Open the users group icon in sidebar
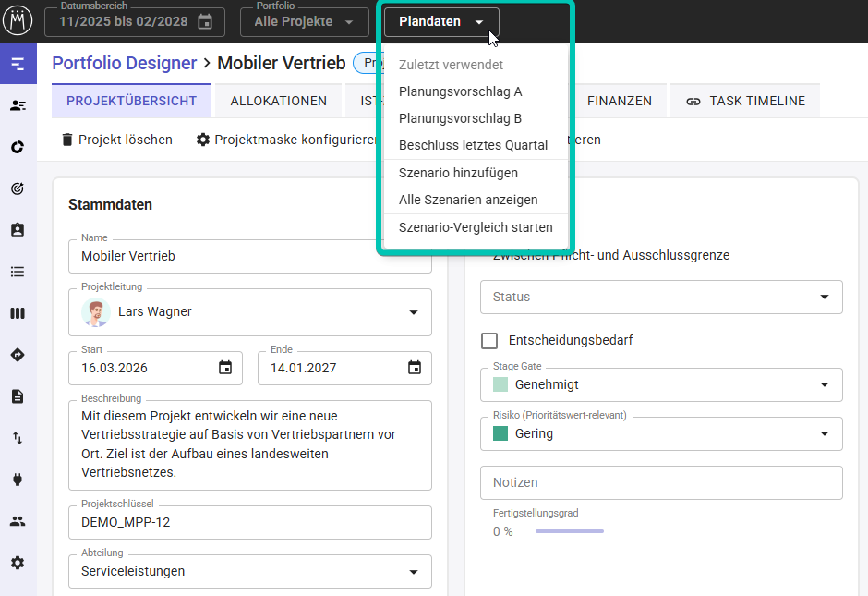The height and width of the screenshot is (596, 868). (x=18, y=521)
